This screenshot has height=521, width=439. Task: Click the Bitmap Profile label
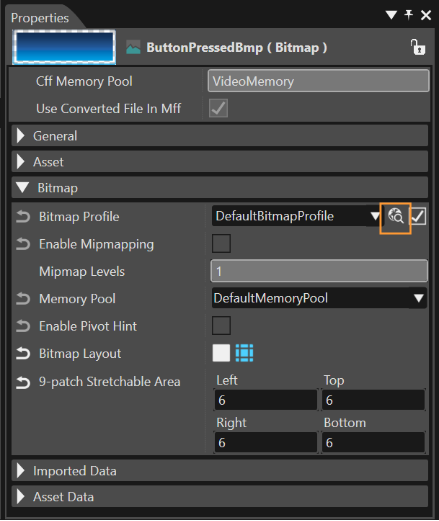click(x=79, y=217)
